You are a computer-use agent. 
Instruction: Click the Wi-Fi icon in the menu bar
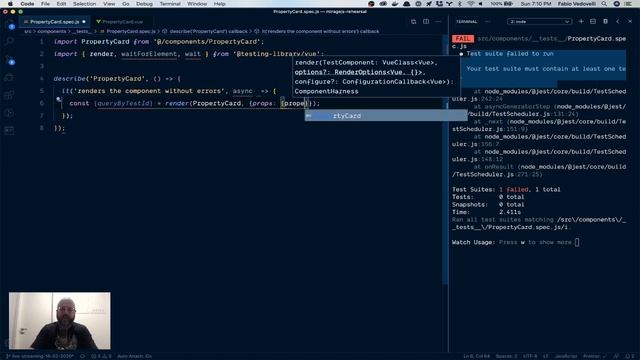coord(471,4)
